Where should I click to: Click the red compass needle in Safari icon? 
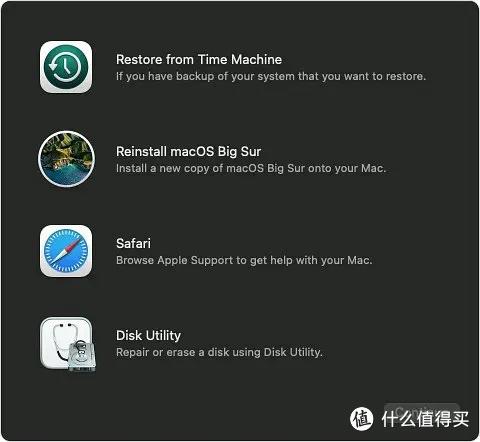pyautogui.click(x=73, y=246)
